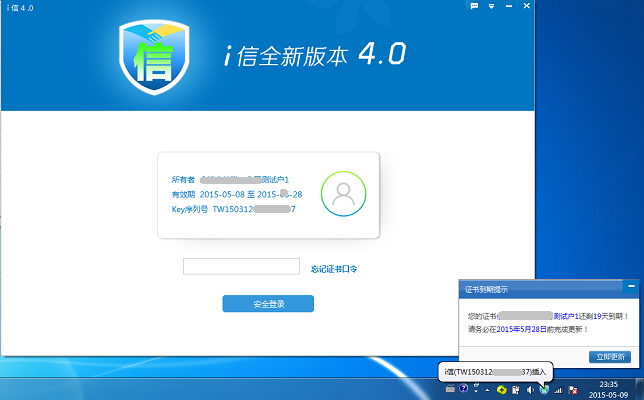Screen dimensions: 644x400
Task: Open the feedback chat icon in title bar
Action: (474, 6)
